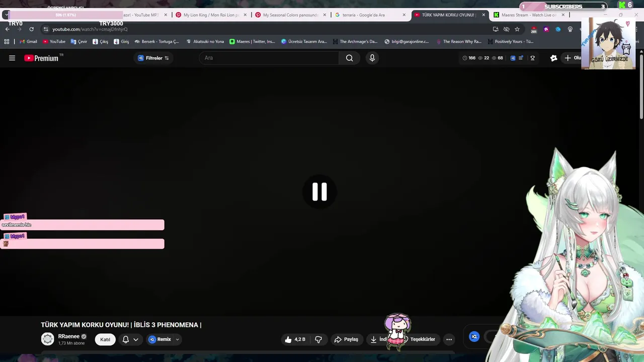Open The Reason Why Ra... bookmark

point(459,42)
